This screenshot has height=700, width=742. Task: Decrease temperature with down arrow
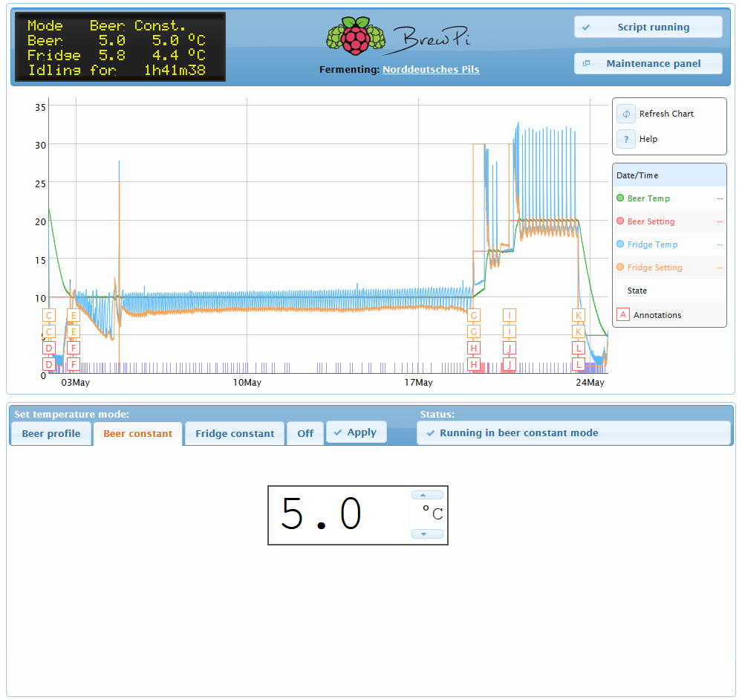tap(427, 534)
